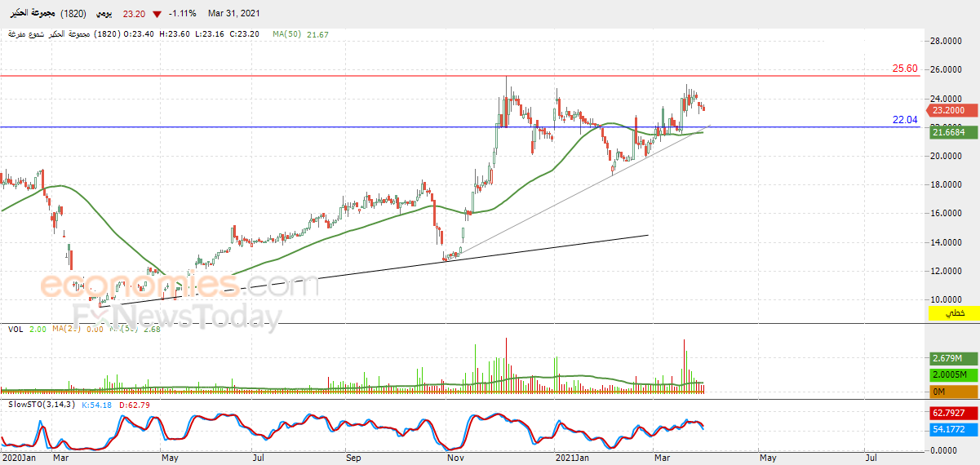Click the blue 54.1772 stochastic K tag

[x=954, y=428]
